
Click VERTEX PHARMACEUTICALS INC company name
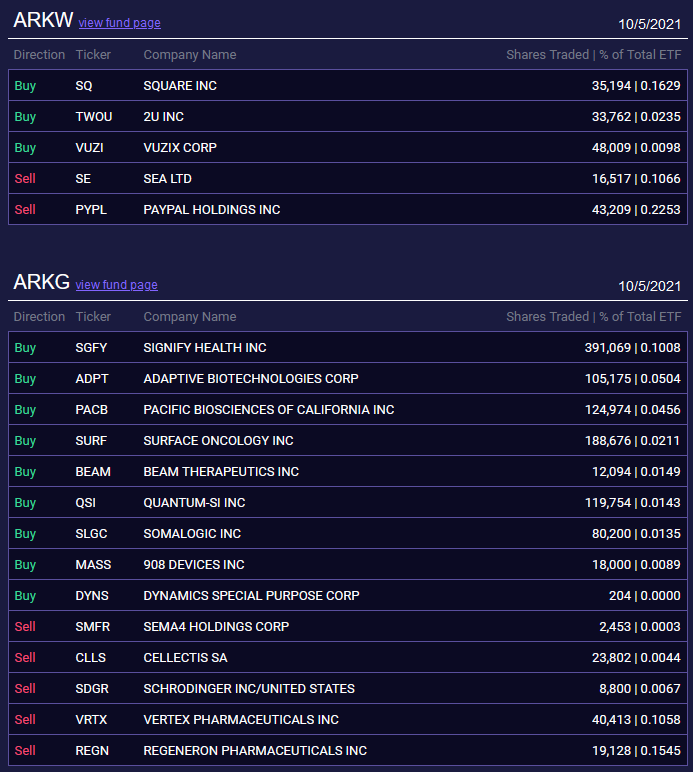tap(241, 720)
